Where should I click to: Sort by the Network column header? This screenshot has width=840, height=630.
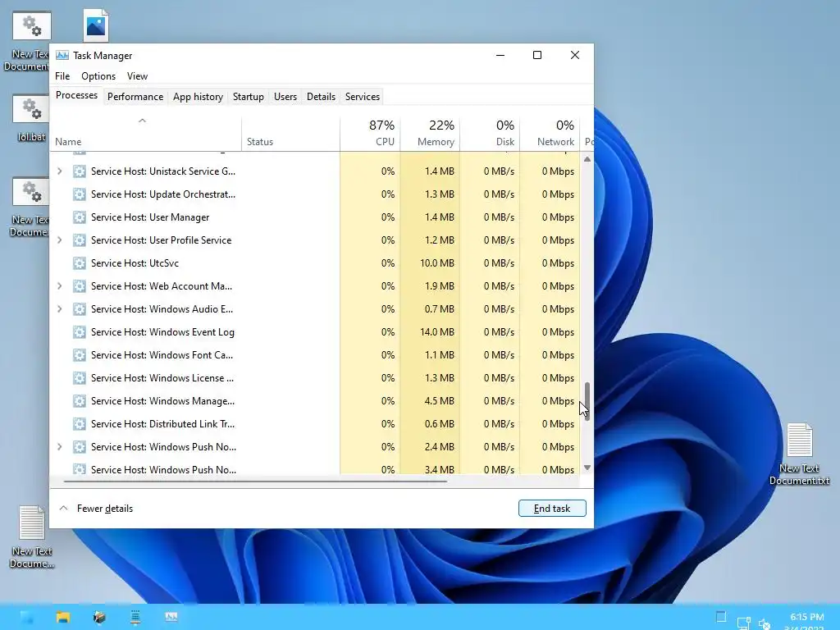pyautogui.click(x=550, y=133)
